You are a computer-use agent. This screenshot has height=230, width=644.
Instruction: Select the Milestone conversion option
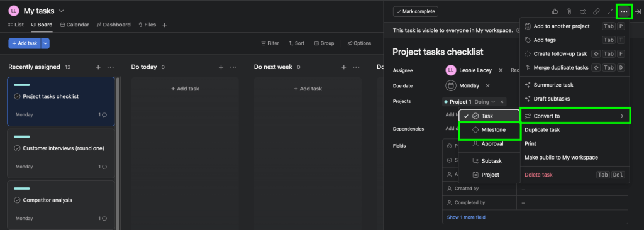point(489,130)
